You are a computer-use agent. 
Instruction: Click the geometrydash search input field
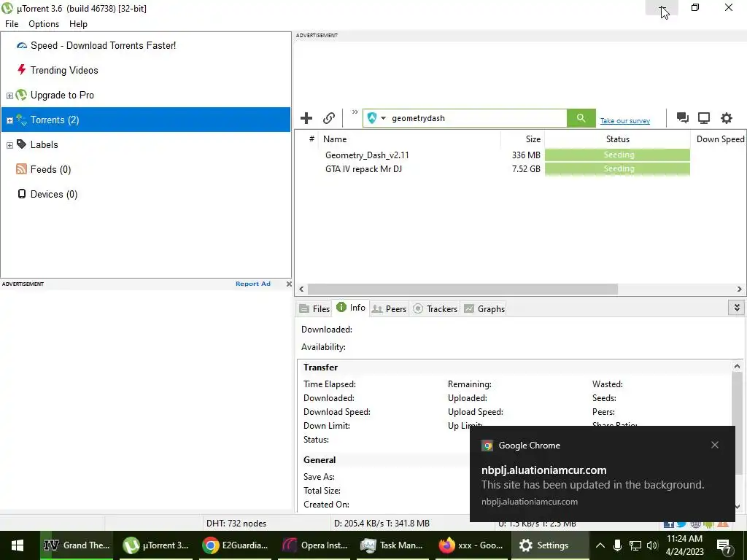[478, 118]
